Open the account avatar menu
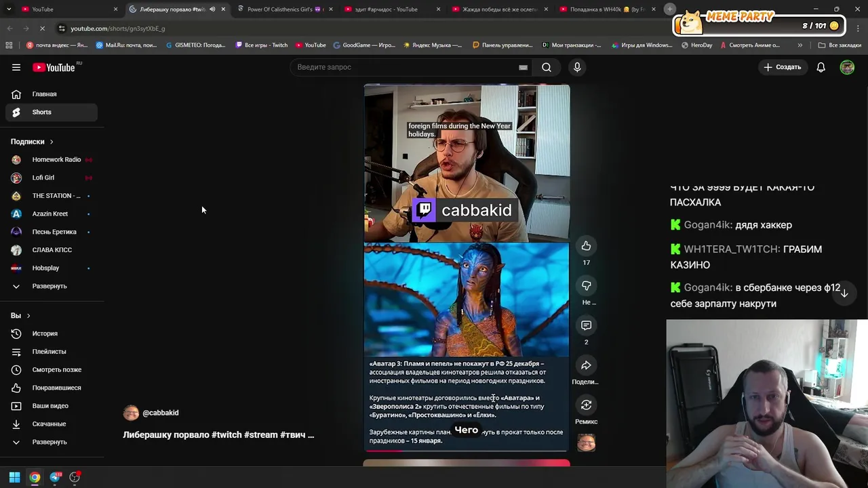Image resolution: width=868 pixels, height=488 pixels. 847,67
